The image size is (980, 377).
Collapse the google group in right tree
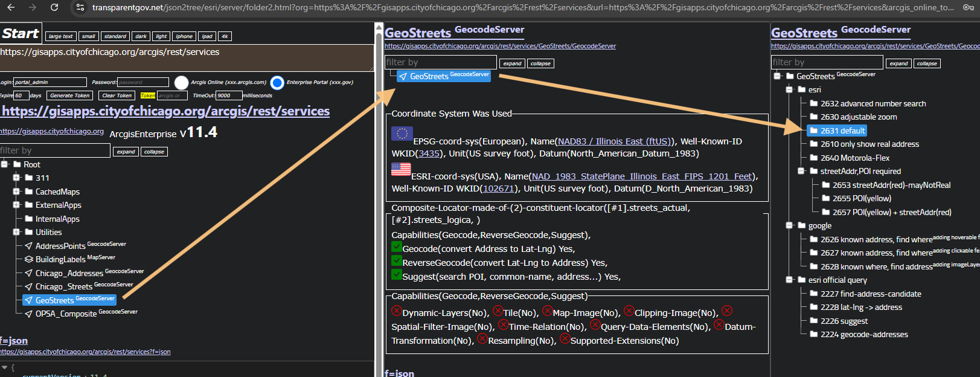[x=789, y=225]
